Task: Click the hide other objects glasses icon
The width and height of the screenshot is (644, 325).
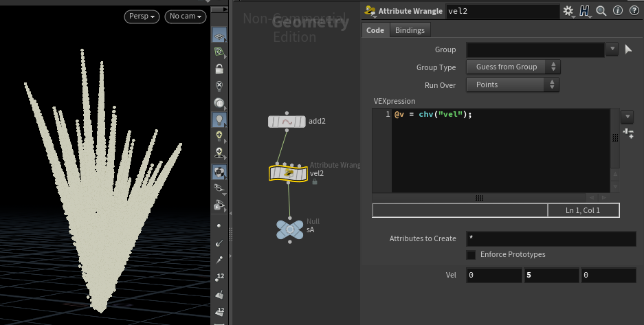Action: click(219, 188)
